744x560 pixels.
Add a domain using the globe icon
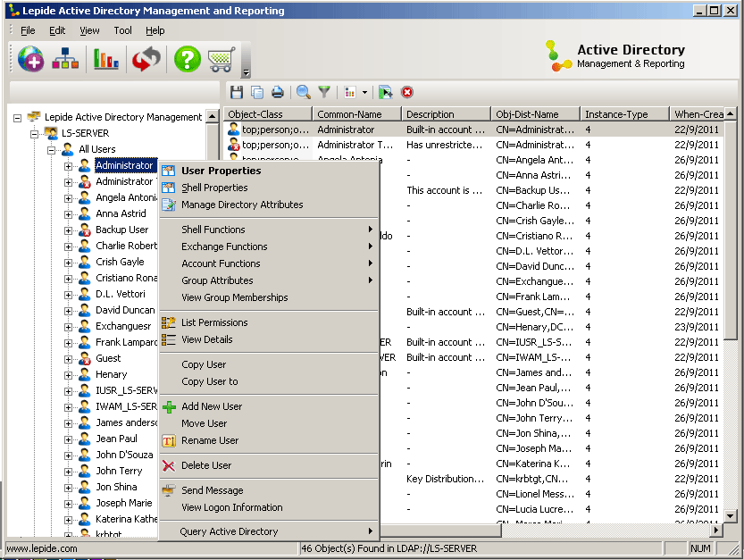click(29, 59)
